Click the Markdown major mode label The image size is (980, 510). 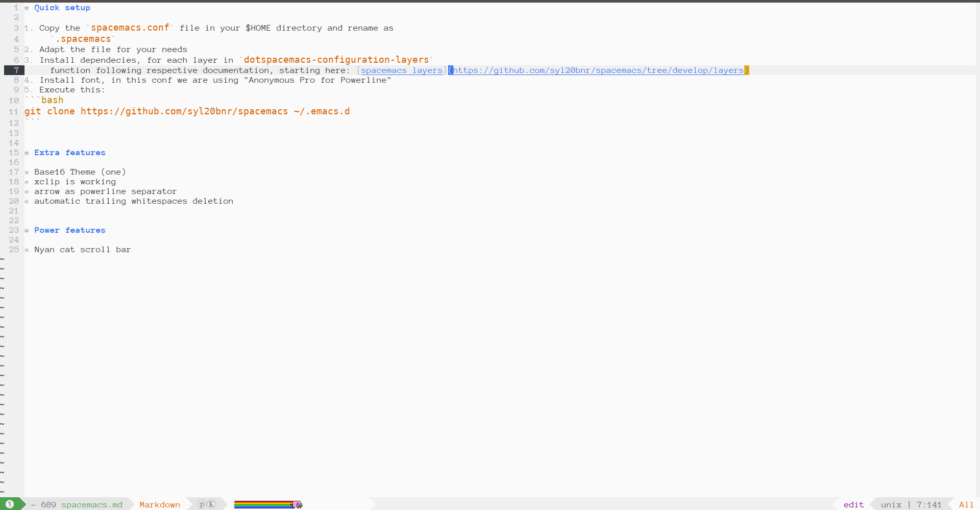pos(160,505)
